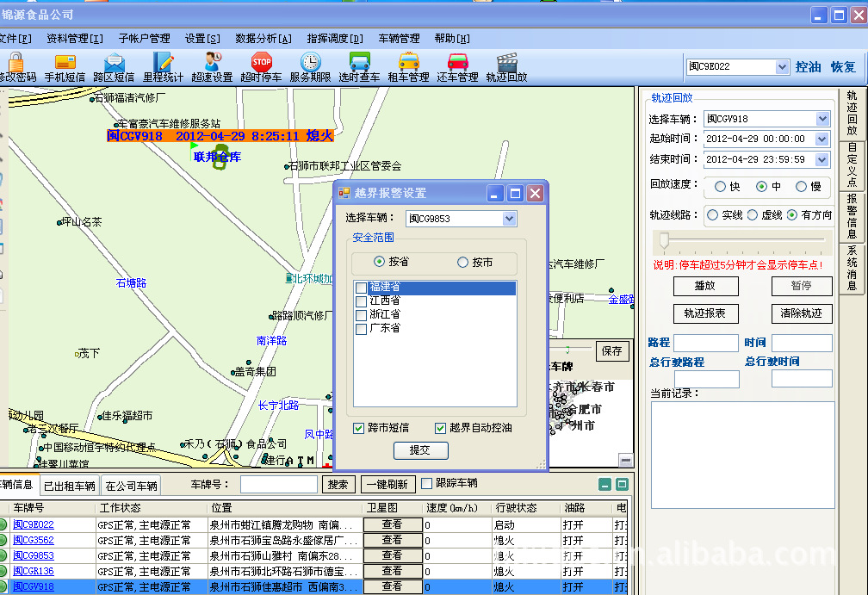Image resolution: width=868 pixels, height=595 pixels.
Task: Open the 起始时间 datetime dropdown
Action: [x=821, y=139]
